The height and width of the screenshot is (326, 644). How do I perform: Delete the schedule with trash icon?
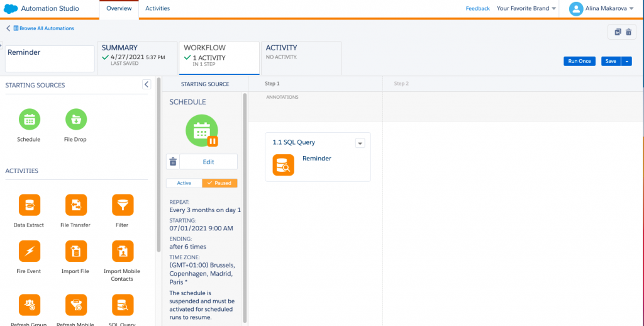(173, 162)
